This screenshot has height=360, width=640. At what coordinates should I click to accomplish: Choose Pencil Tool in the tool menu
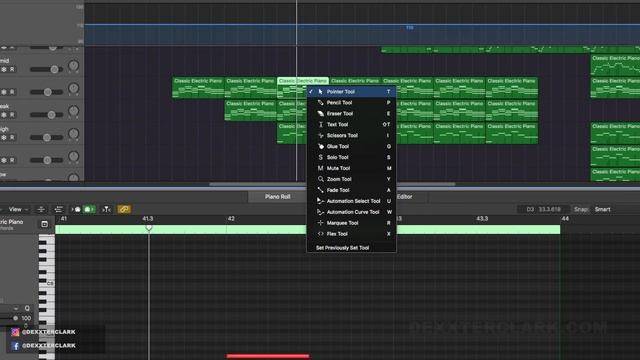(x=351, y=103)
